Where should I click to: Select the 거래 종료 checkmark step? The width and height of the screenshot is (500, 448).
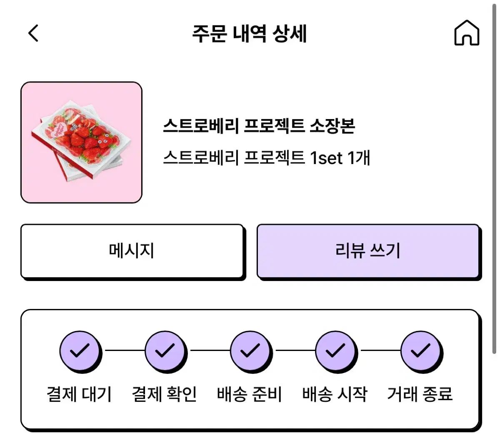(x=421, y=351)
